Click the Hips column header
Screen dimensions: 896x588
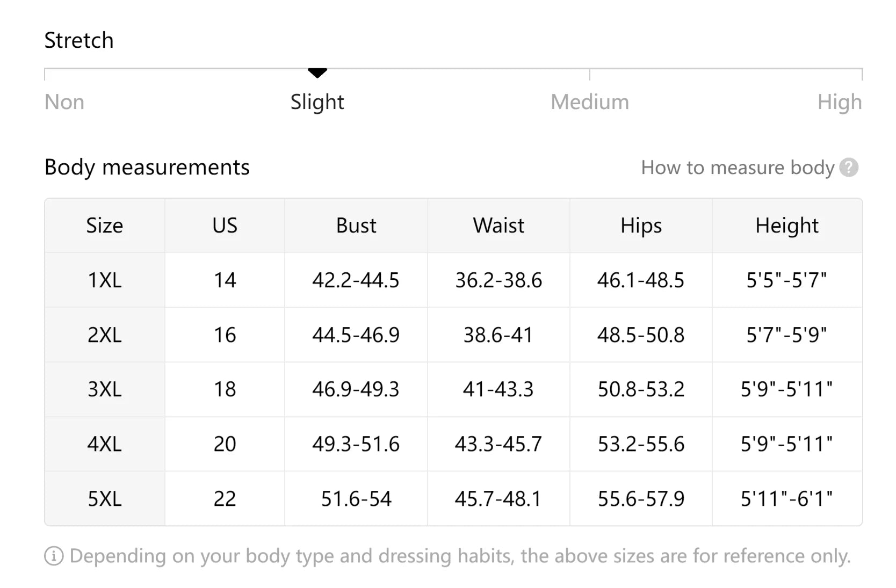pos(641,226)
